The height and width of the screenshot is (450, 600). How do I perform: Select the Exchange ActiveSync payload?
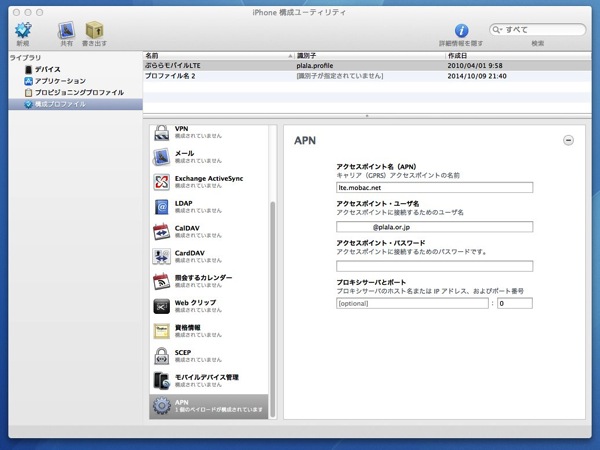pyautogui.click(x=208, y=182)
